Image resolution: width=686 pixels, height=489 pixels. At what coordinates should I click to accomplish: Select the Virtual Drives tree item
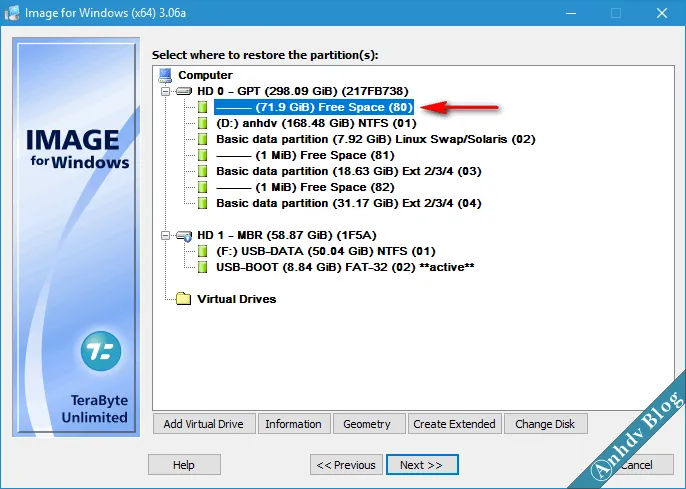click(x=237, y=299)
